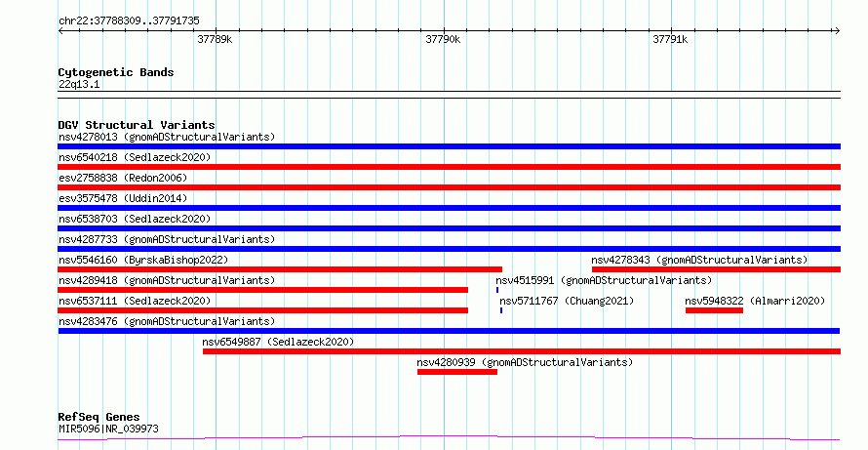This screenshot has height=450, width=868.
Task: Open variant nsv5711767 (Chuang2021) label
Action: click(x=567, y=301)
